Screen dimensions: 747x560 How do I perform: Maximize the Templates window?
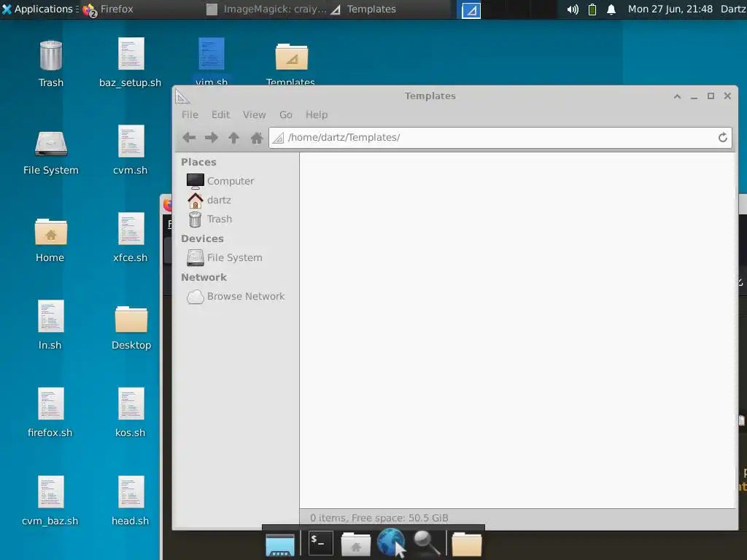[711, 96]
